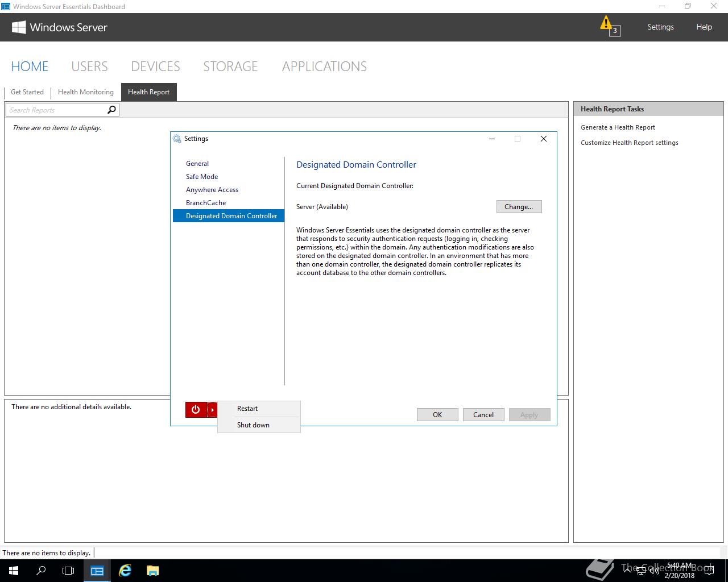The height and width of the screenshot is (582, 728).
Task: Open the Get Started tab
Action: (x=27, y=92)
